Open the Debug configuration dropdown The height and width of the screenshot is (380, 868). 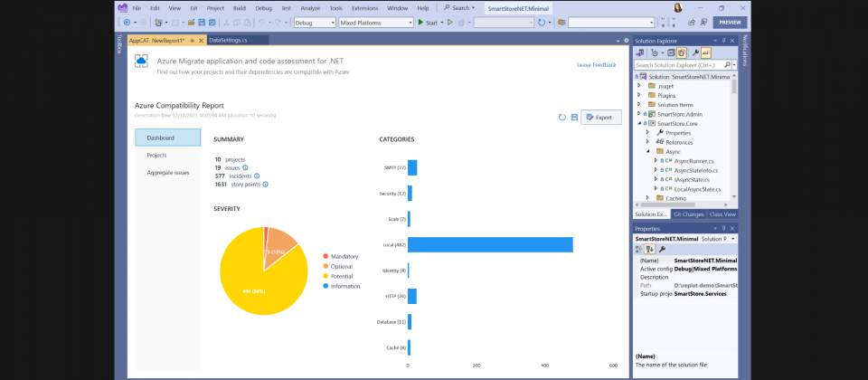[x=315, y=23]
